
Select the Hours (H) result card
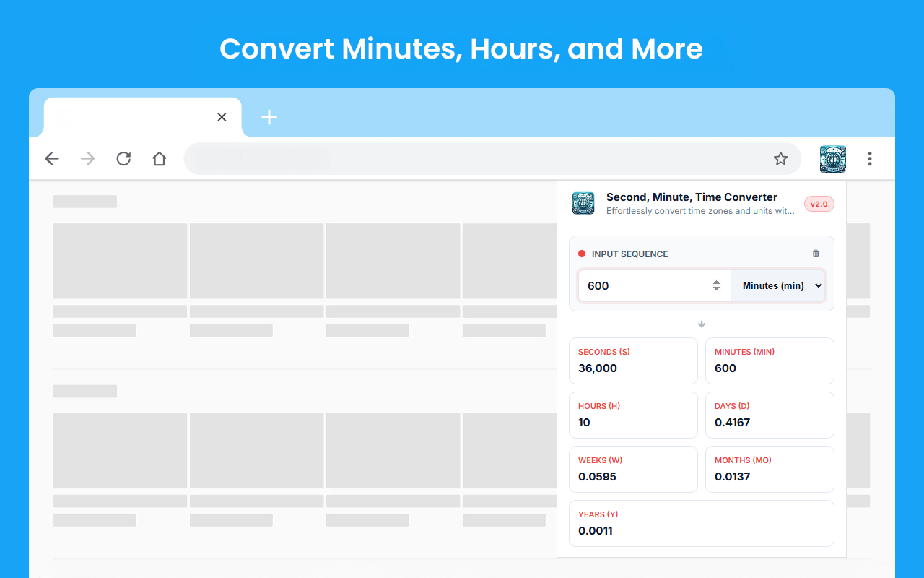tap(633, 415)
